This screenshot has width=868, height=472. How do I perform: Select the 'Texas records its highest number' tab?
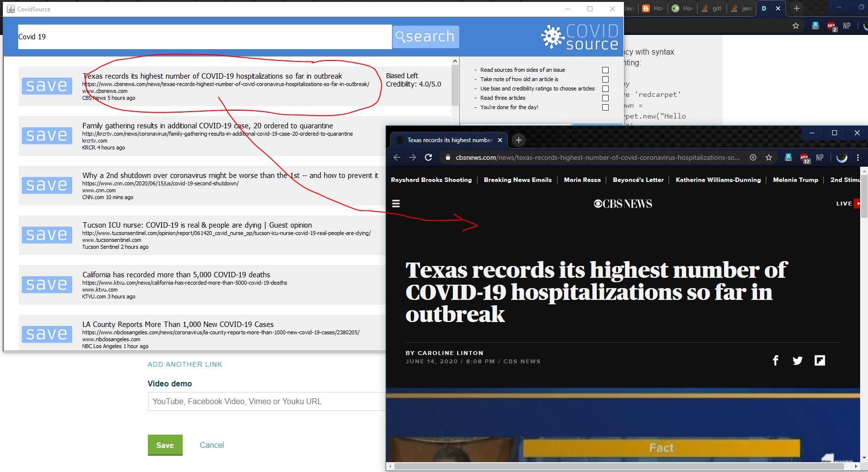[x=449, y=140]
